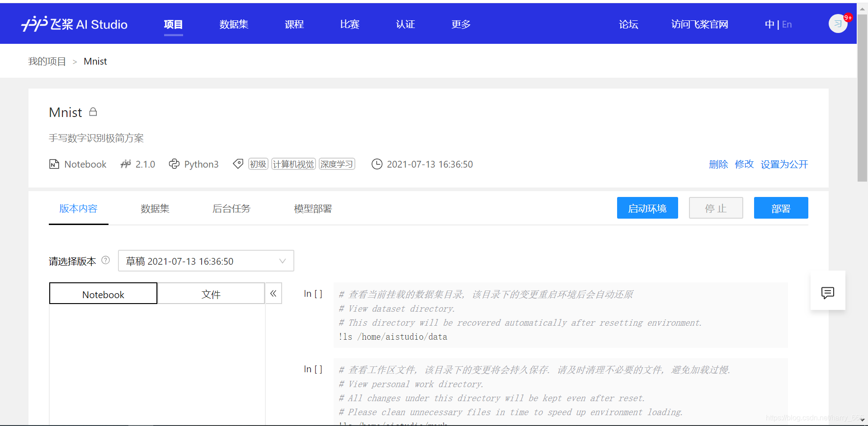Click the 删除 link

(x=718, y=164)
